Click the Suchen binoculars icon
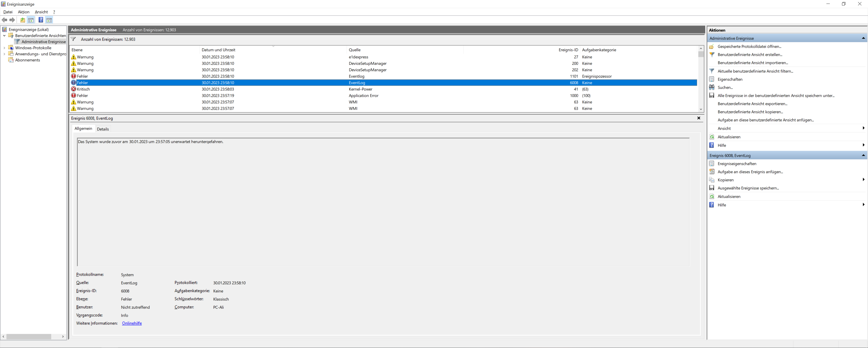The height and width of the screenshot is (348, 868). pos(712,87)
